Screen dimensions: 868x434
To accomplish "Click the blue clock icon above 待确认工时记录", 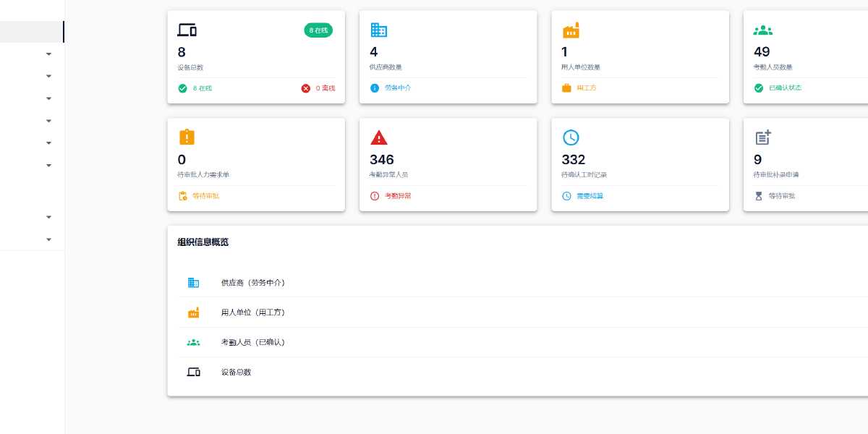I will click(571, 137).
